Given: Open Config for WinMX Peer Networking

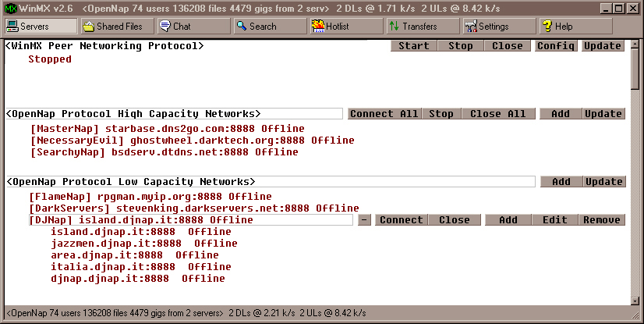Looking at the screenshot, I should [556, 46].
